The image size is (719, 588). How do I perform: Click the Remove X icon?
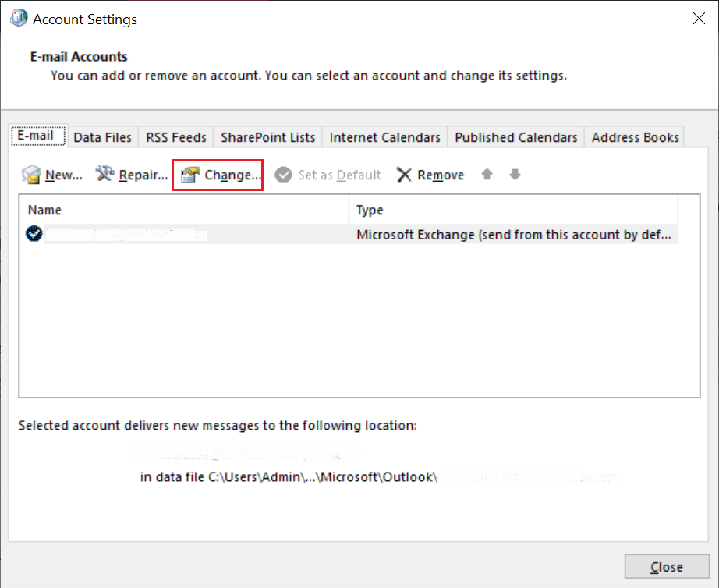click(x=404, y=175)
